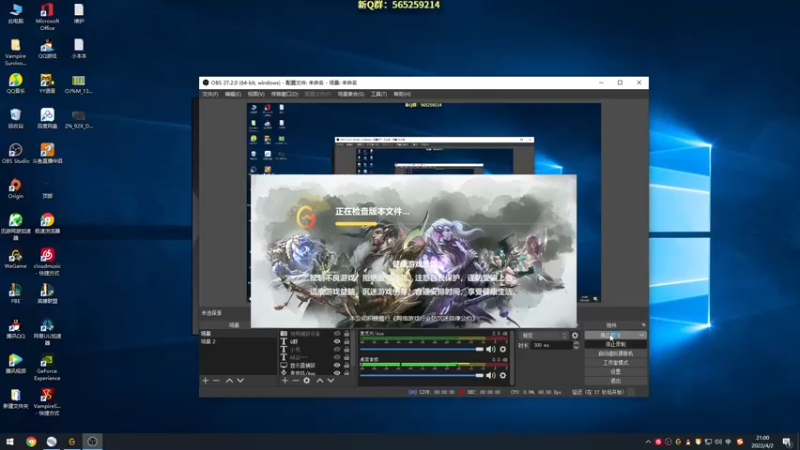
Task: Lock the video capture device source
Action: coord(346,334)
